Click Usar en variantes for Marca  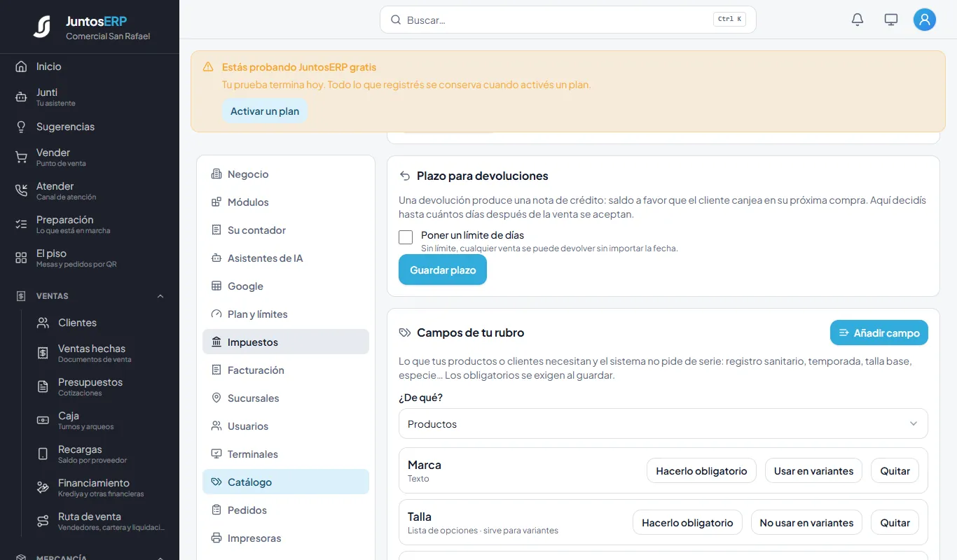(813, 471)
